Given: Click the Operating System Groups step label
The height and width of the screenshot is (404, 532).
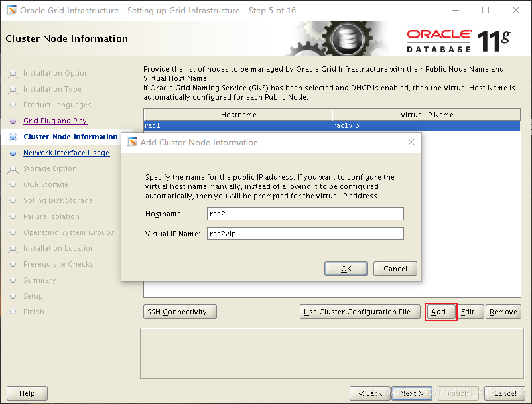Looking at the screenshot, I should pos(68,232).
